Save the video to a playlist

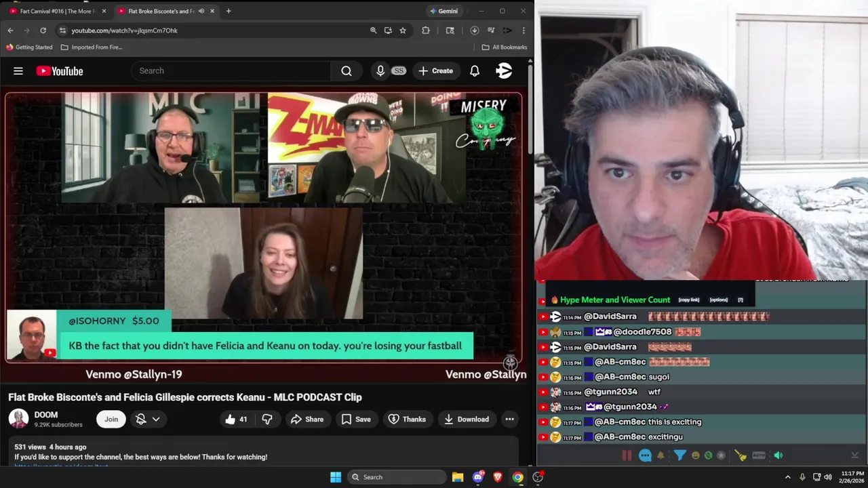pos(356,419)
